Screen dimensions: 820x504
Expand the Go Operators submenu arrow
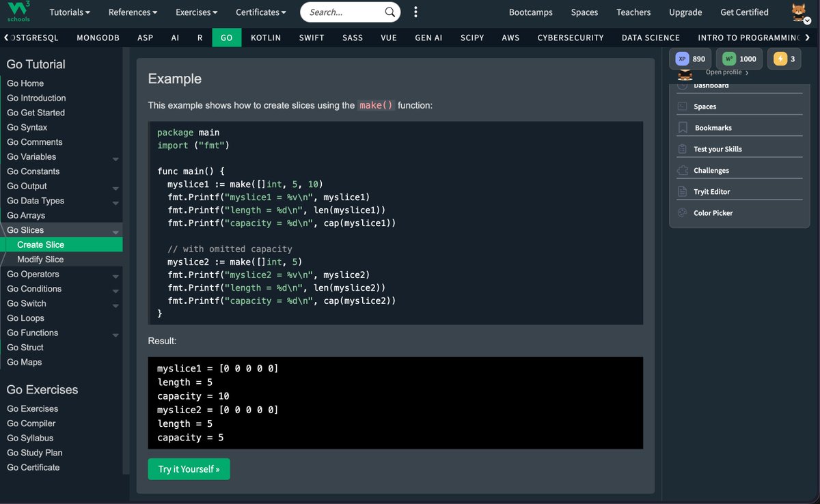point(115,276)
